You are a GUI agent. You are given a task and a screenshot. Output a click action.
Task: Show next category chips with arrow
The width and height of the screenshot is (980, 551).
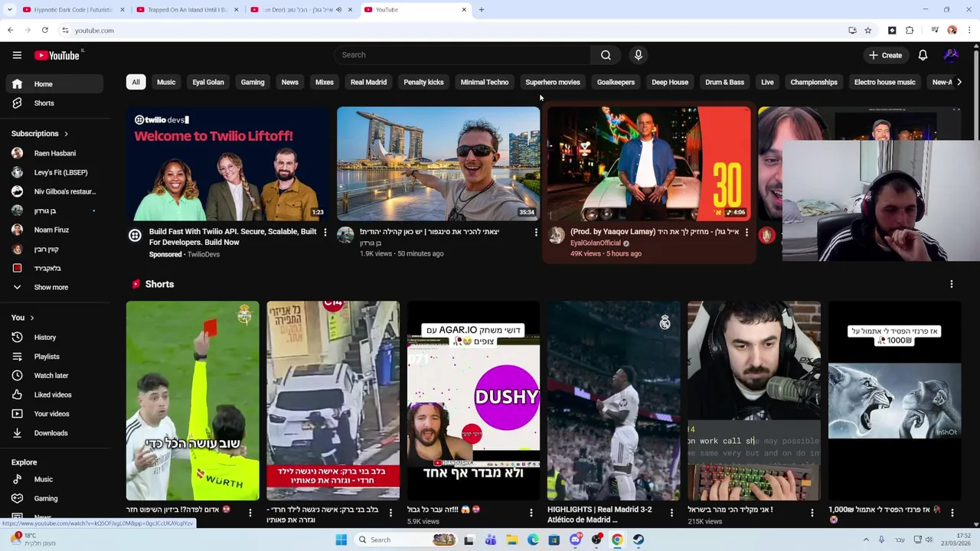tap(959, 82)
